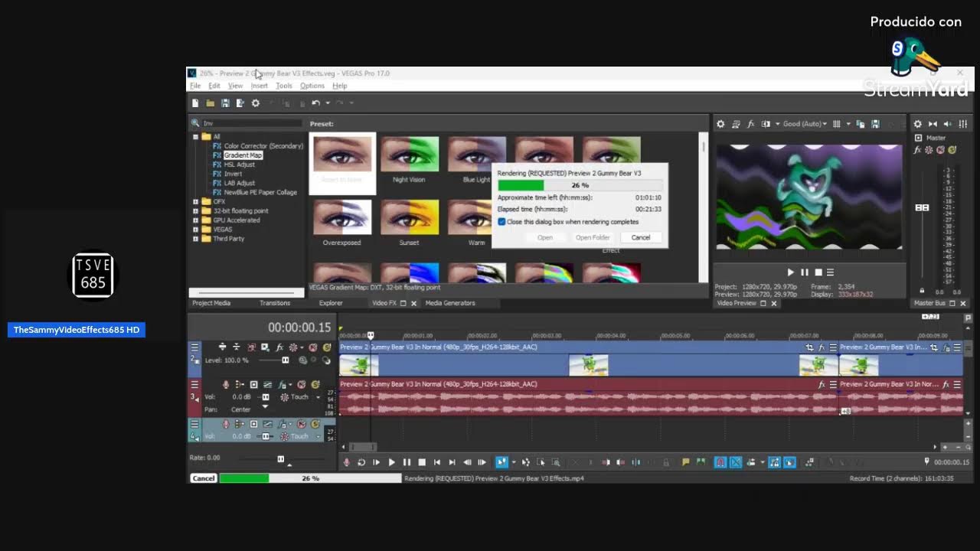
Task: Click the search magnifier in the FX panel
Action: 195,123
